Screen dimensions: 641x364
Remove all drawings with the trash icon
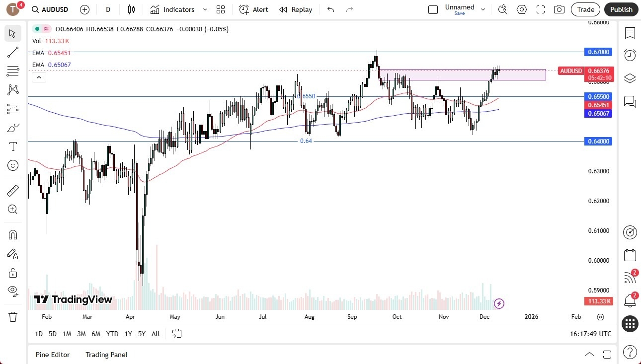coord(12,316)
